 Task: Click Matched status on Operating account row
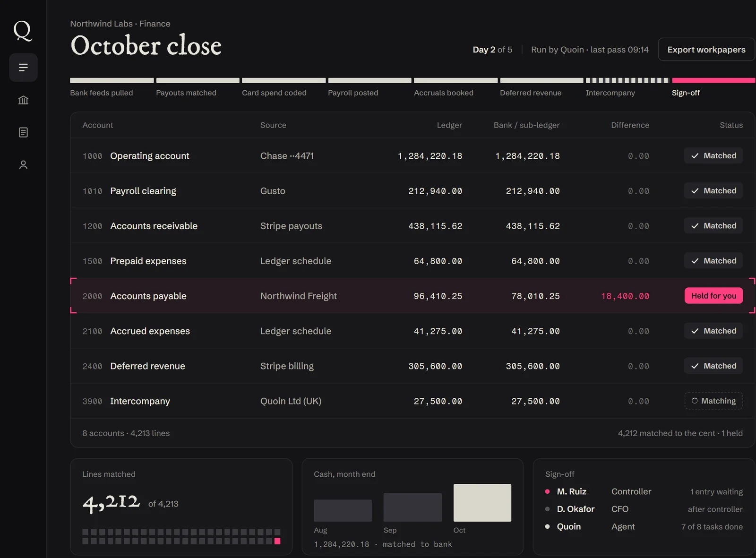713,155
